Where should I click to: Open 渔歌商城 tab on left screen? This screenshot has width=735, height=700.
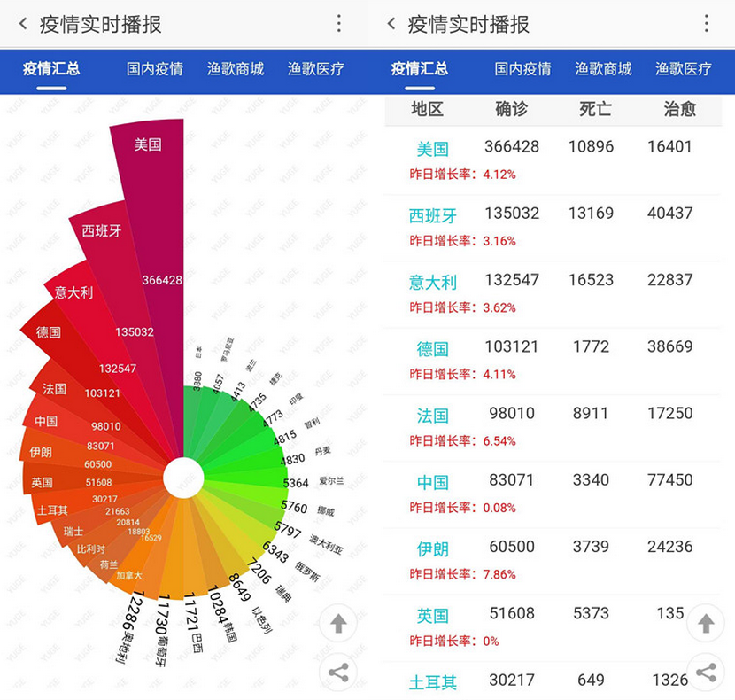point(235,68)
